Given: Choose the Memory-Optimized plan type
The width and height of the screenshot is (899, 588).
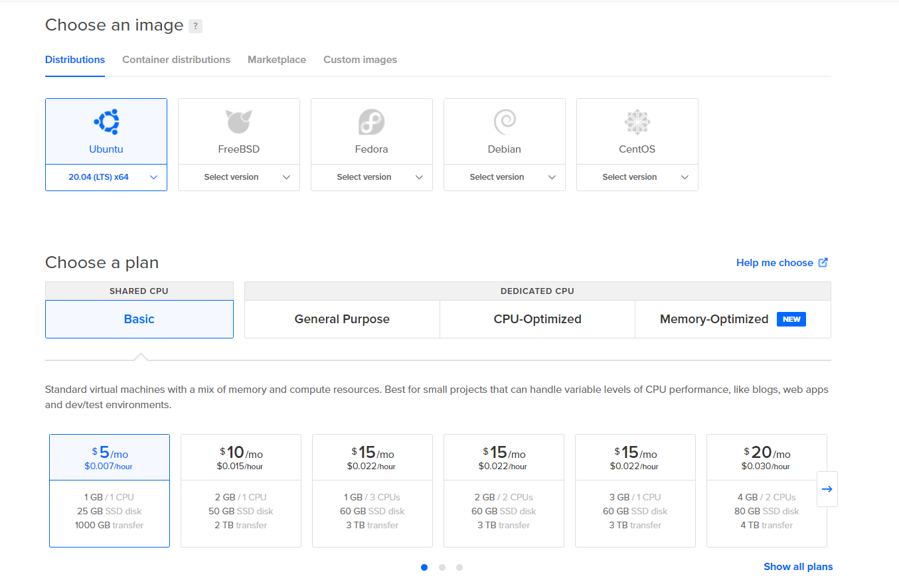Looking at the screenshot, I should [x=732, y=319].
